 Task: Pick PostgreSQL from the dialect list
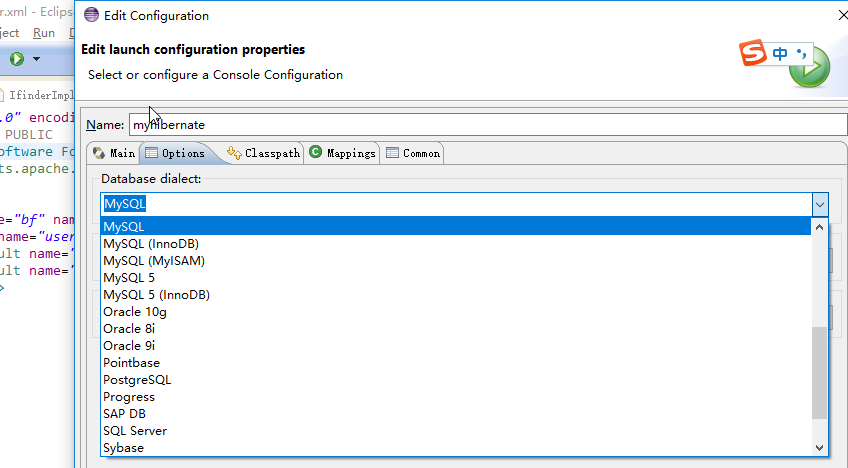point(456,380)
